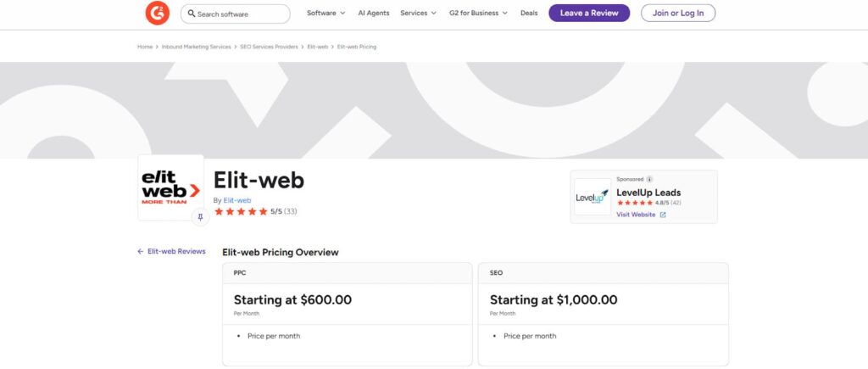Click the search magnifier icon

[x=192, y=14]
